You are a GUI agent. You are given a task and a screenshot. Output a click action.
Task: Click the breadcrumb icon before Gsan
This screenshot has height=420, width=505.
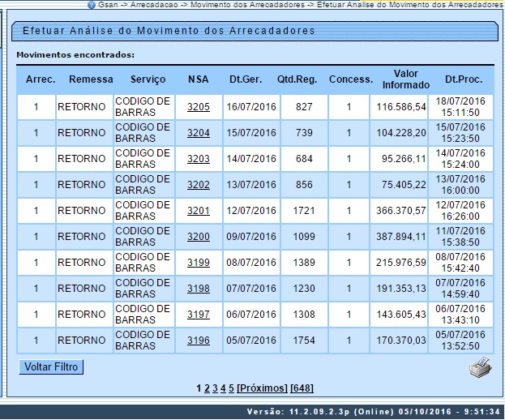point(91,5)
